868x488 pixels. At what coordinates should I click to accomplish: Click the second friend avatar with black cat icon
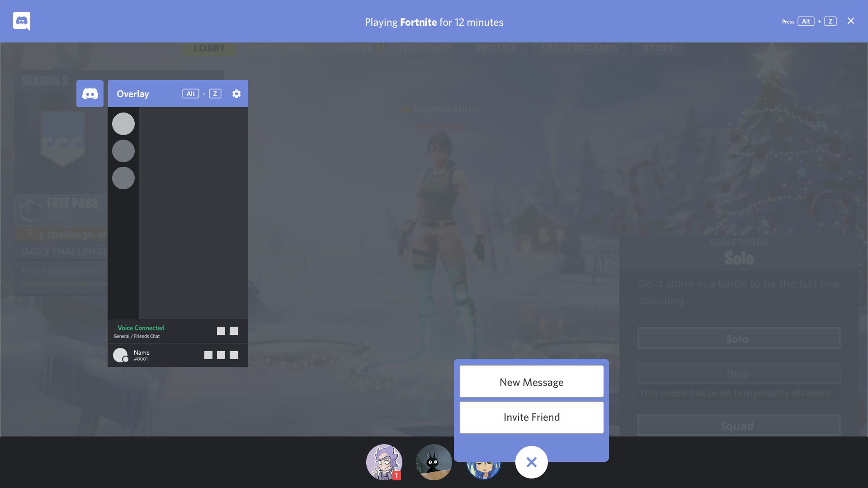tap(433, 462)
